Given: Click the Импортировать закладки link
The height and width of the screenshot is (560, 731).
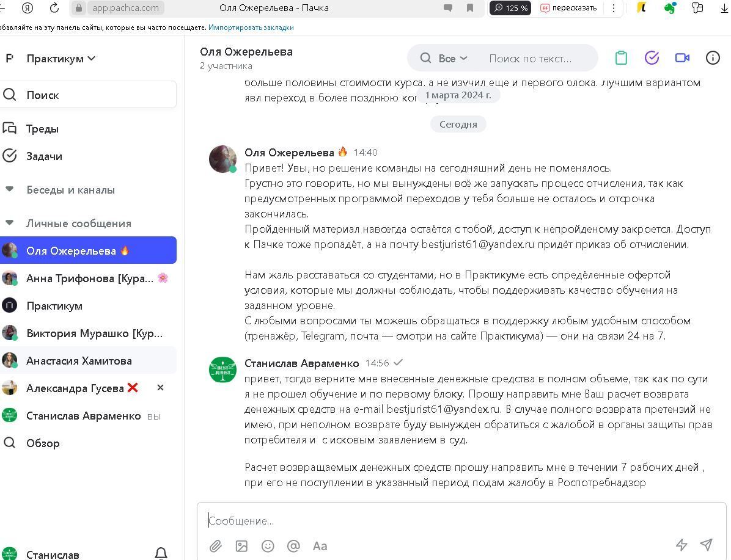Looking at the screenshot, I should 252,27.
